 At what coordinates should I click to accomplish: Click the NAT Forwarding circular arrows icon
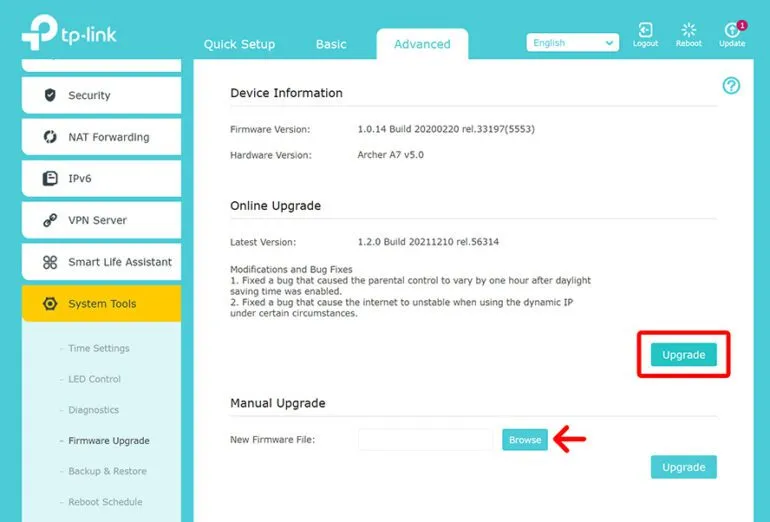[x=50, y=137]
